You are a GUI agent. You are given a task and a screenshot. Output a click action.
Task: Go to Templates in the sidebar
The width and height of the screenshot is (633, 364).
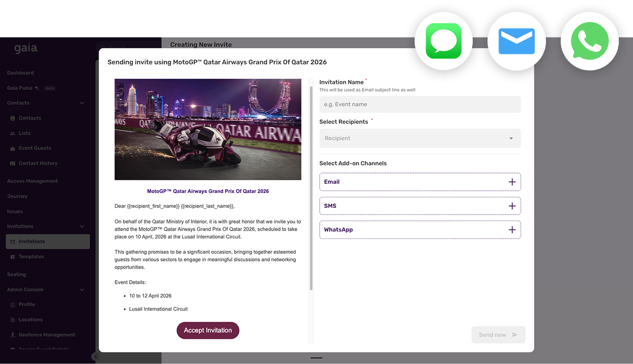[31, 257]
